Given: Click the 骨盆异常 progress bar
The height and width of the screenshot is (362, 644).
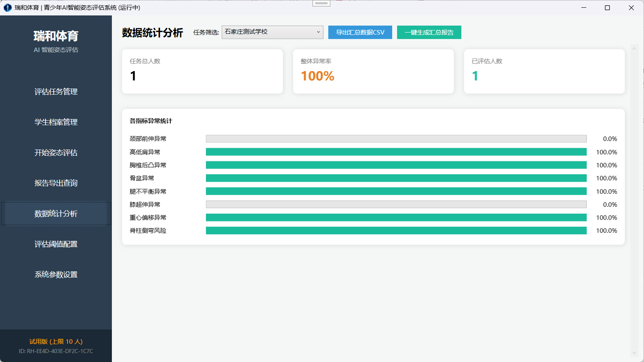Looking at the screenshot, I should [x=396, y=178].
